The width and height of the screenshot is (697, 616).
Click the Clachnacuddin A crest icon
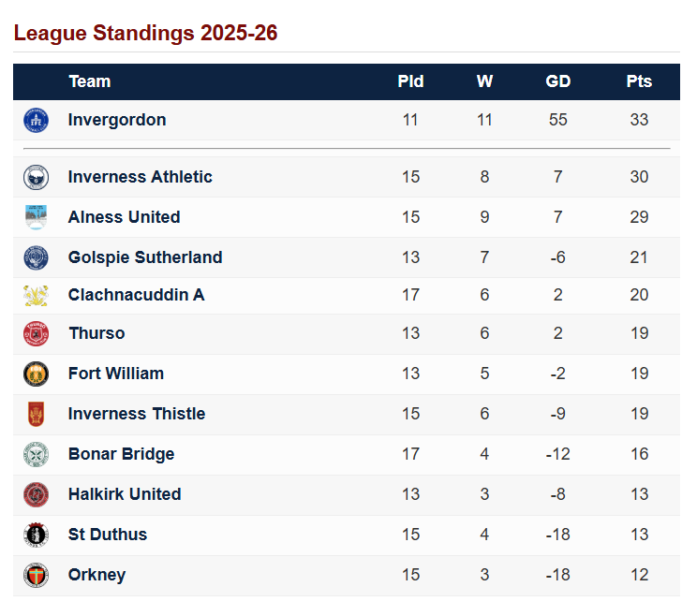pyautogui.click(x=36, y=296)
